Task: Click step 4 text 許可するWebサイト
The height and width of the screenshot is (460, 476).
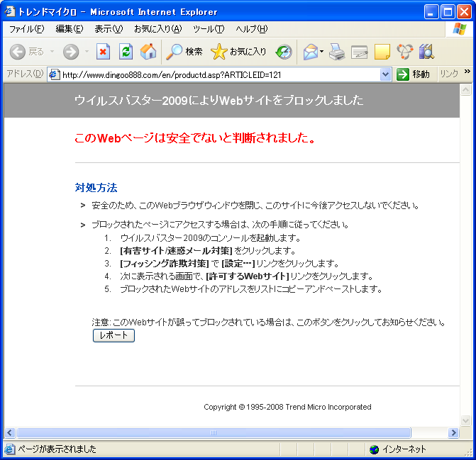Action: [x=248, y=276]
